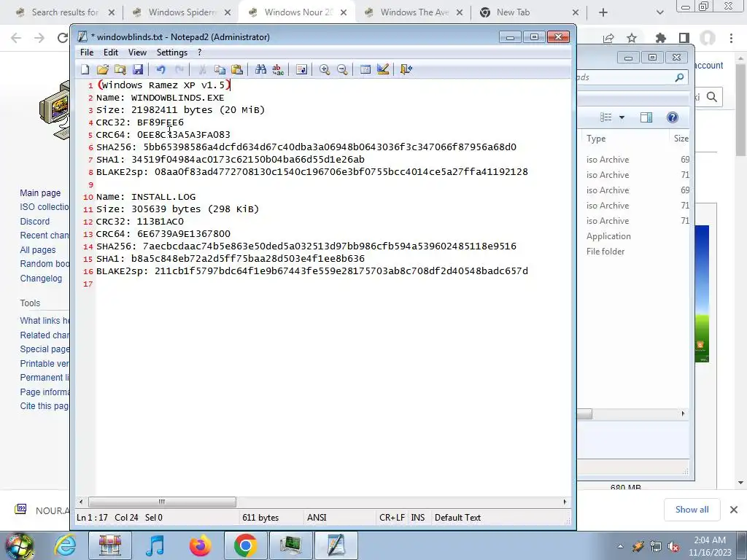Share this page from Chrome toolbar

tap(608, 38)
